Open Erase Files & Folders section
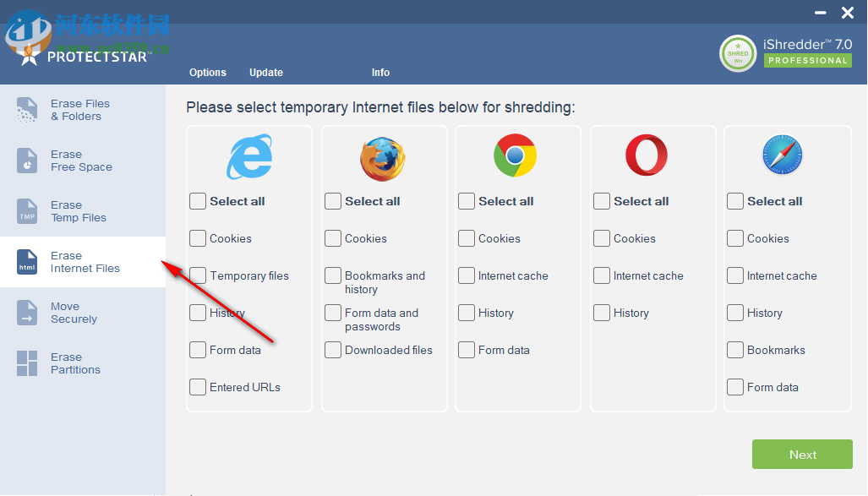Image resolution: width=868 pixels, height=496 pixels. tap(80, 110)
